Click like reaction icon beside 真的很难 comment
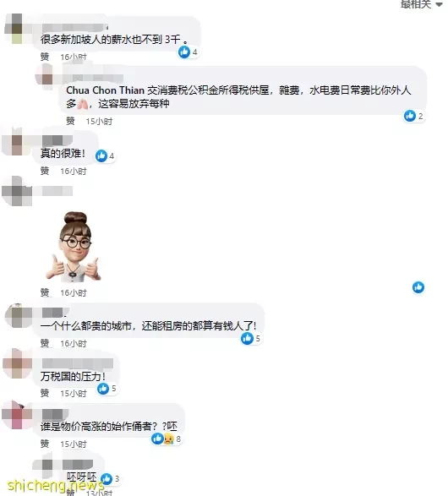Viewport: 448px width, 496px height. (101, 155)
